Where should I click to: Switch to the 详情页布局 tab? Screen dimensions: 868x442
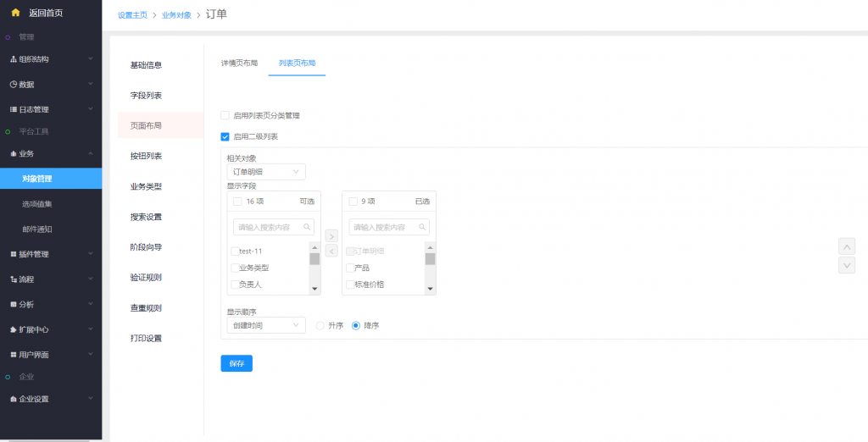(239, 64)
